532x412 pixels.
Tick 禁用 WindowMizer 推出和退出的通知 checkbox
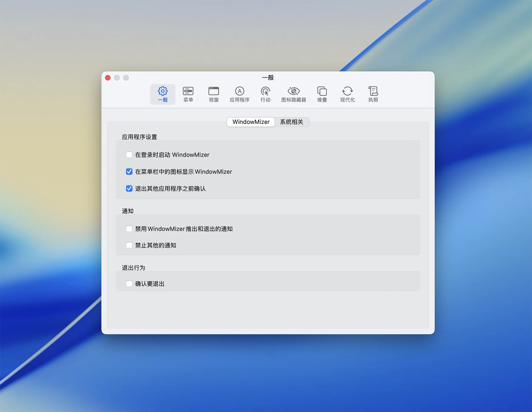[x=129, y=229]
